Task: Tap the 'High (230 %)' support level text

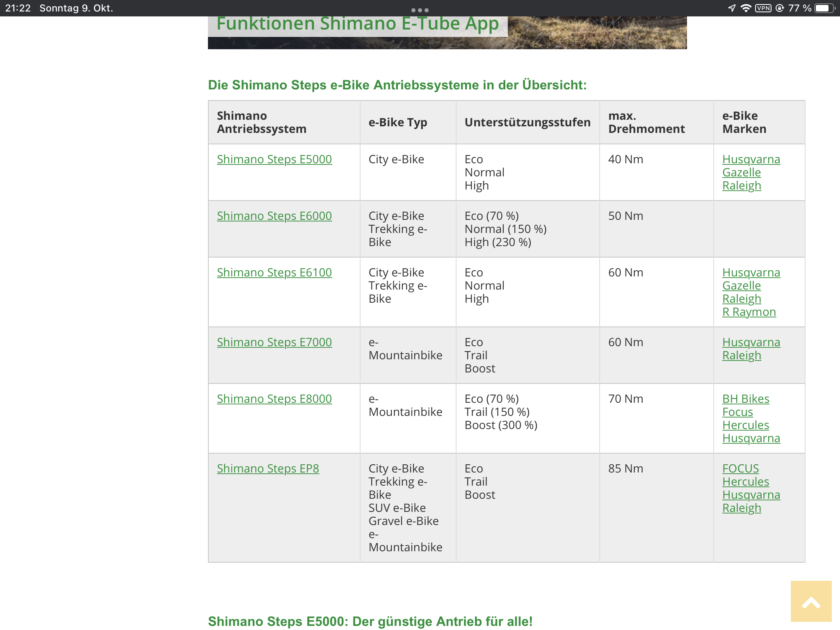Action: tap(498, 242)
